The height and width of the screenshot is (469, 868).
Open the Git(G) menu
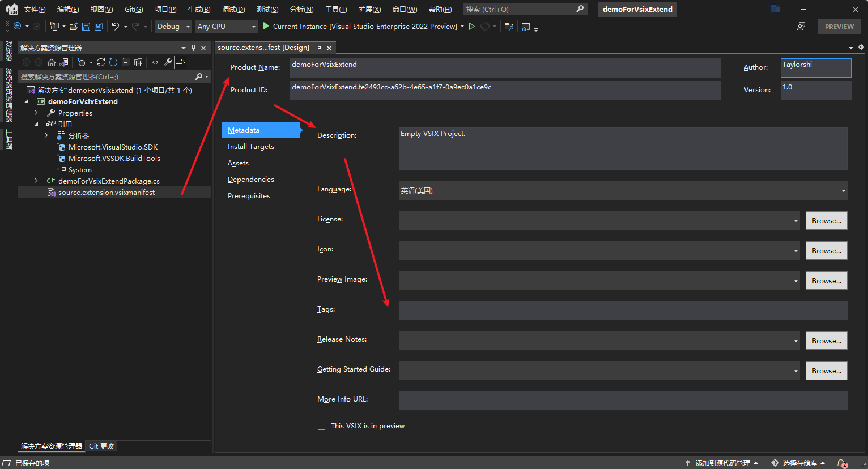[134, 9]
